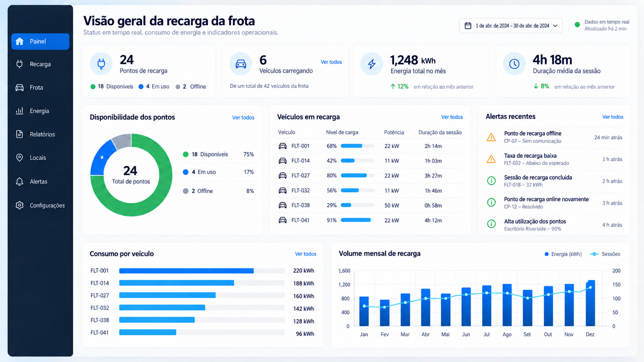
Task: Expand the date selector chevron arrow
Action: [x=555, y=26]
